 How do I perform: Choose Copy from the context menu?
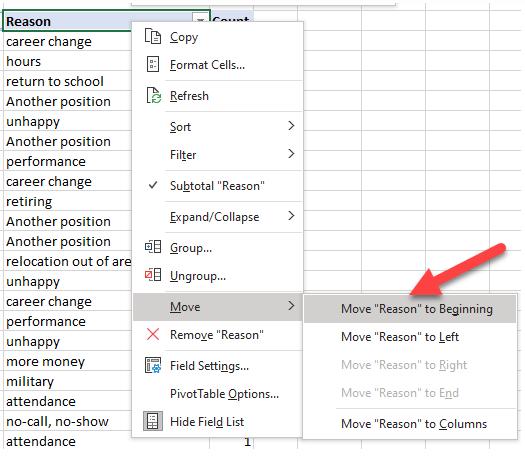pos(218,36)
